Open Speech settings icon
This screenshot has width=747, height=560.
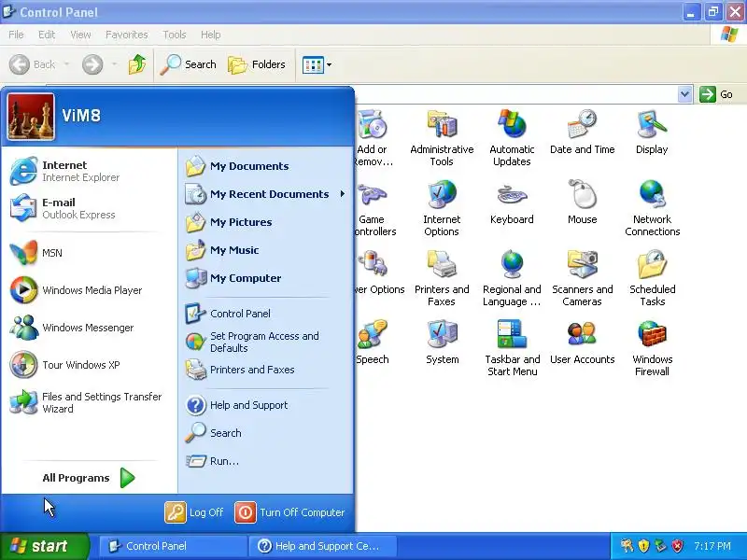(x=372, y=343)
